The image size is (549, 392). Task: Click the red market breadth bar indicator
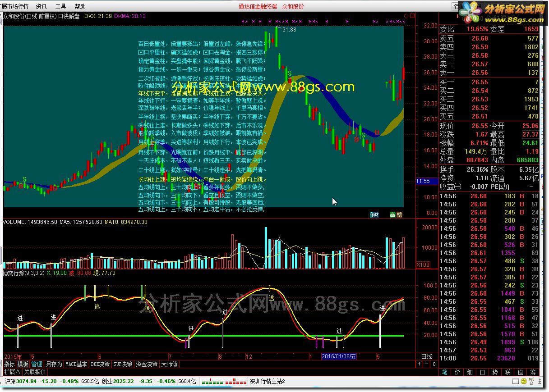click(235, 382)
